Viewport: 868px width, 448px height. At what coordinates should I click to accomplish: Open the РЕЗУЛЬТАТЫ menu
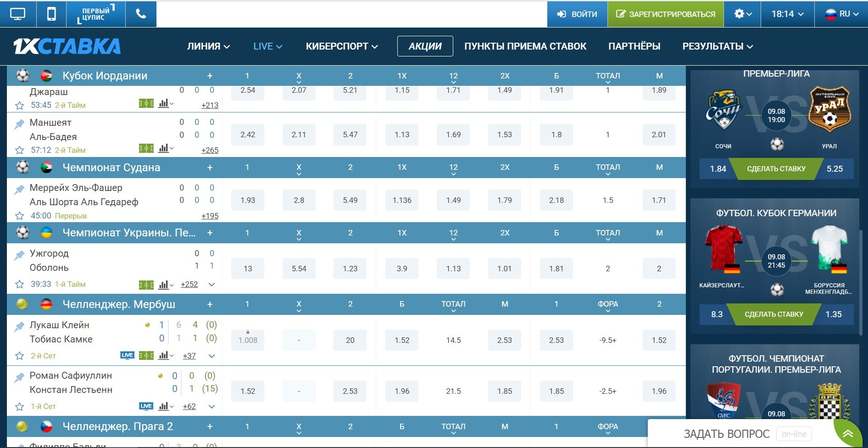(718, 46)
